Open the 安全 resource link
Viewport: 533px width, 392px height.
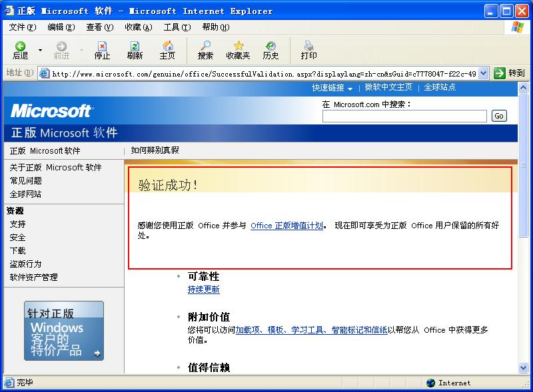pos(18,238)
